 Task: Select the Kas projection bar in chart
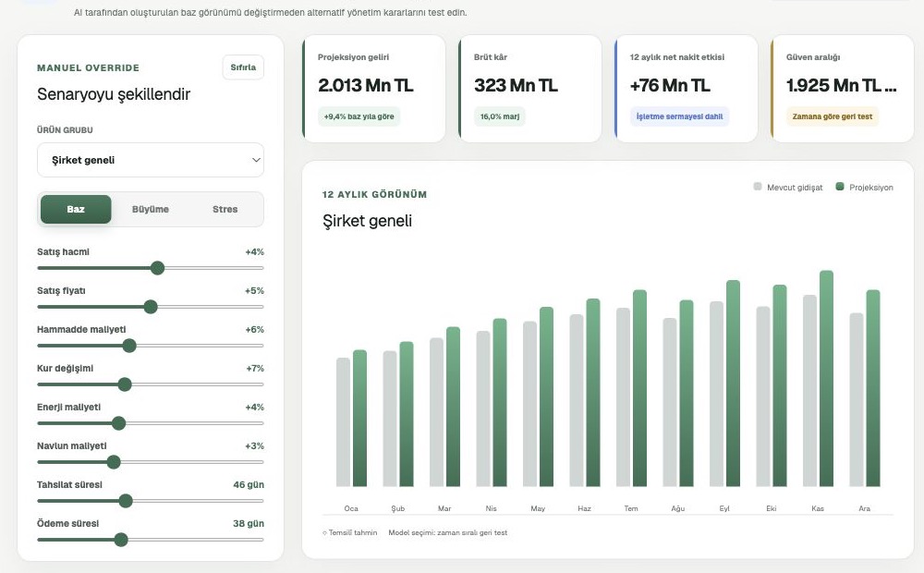pyautogui.click(x=826, y=379)
